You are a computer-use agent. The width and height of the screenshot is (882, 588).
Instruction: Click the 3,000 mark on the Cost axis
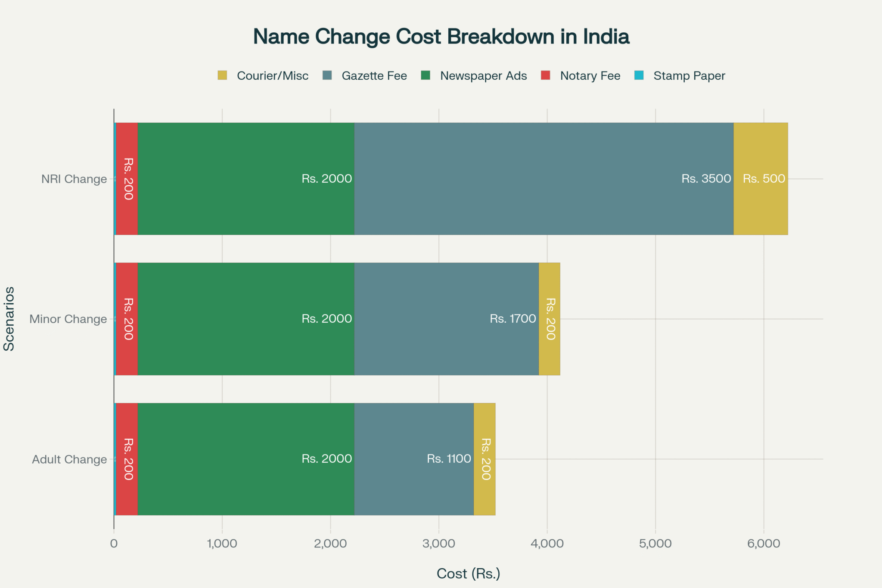point(439,543)
